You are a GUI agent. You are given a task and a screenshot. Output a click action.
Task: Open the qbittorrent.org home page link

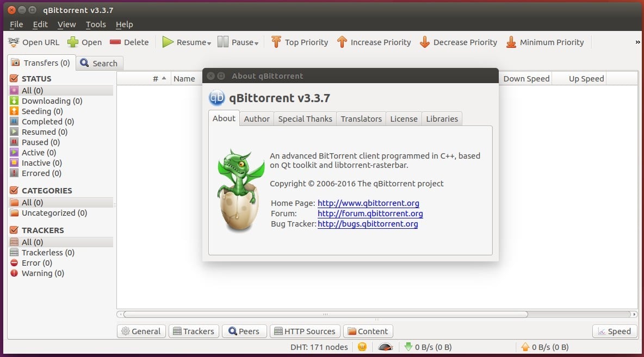[x=368, y=203]
